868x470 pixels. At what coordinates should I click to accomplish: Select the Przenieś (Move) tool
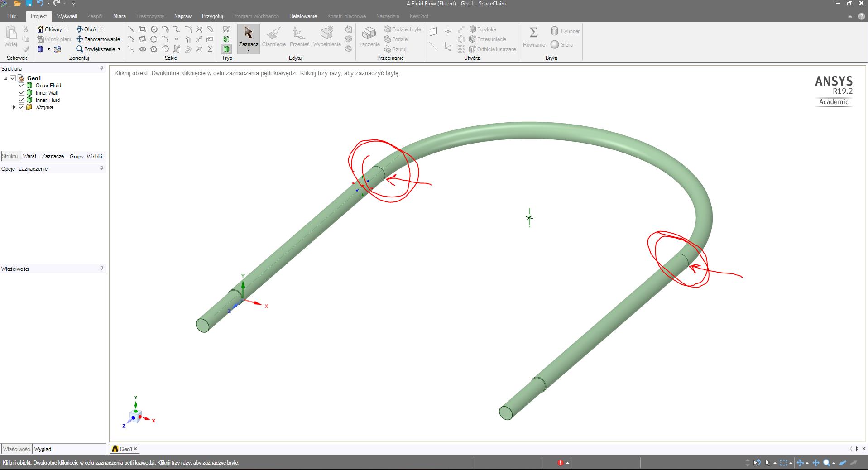299,38
